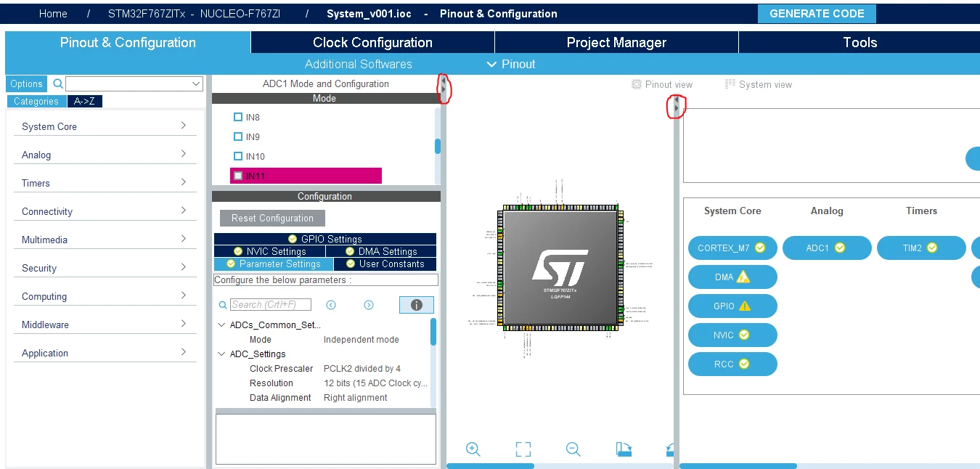980x469 pixels.
Task: Fit the chip view to window
Action: click(x=523, y=449)
